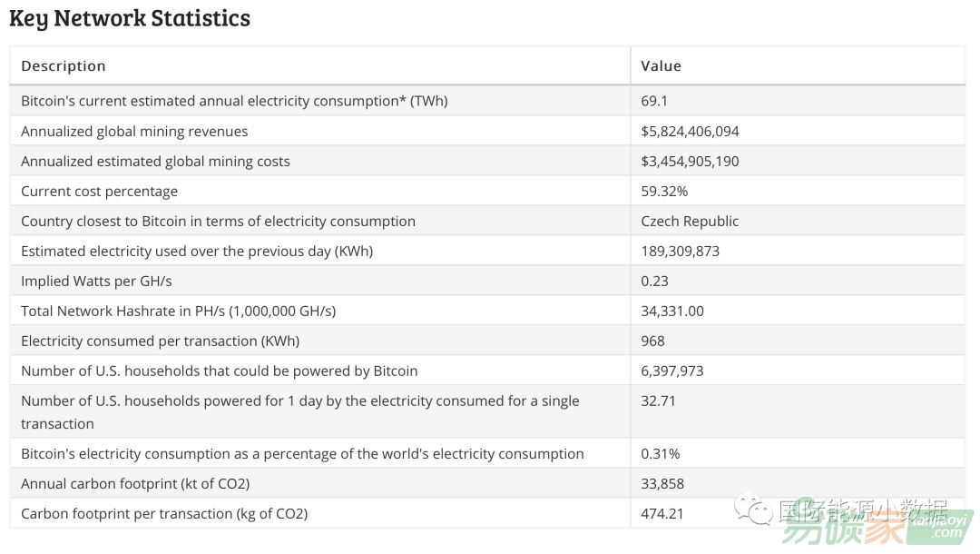Click the "Key Network Statistics" heading
Image resolution: width=980 pixels, height=554 pixels.
tap(130, 18)
